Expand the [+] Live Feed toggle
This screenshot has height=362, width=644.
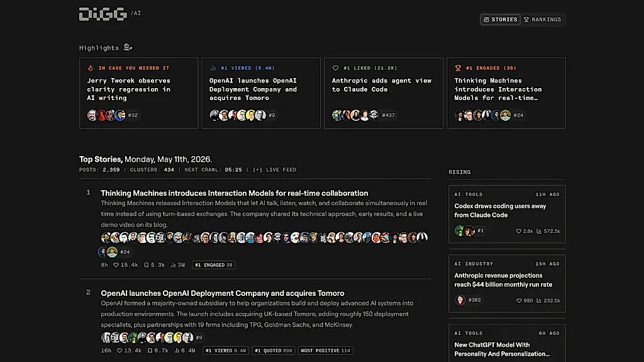click(x=274, y=169)
